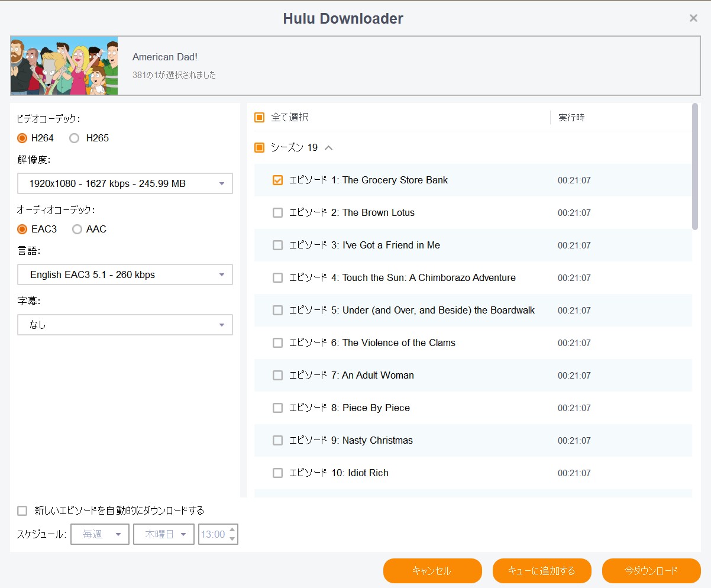The height and width of the screenshot is (588, 711).
Task: Check episode 7 An Adult Woman
Action: coord(277,375)
